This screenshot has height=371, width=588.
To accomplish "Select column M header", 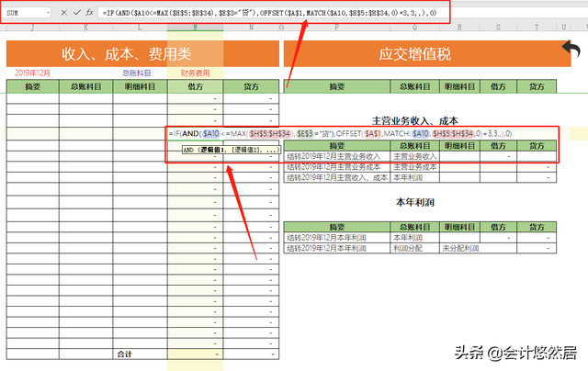I will [x=196, y=28].
